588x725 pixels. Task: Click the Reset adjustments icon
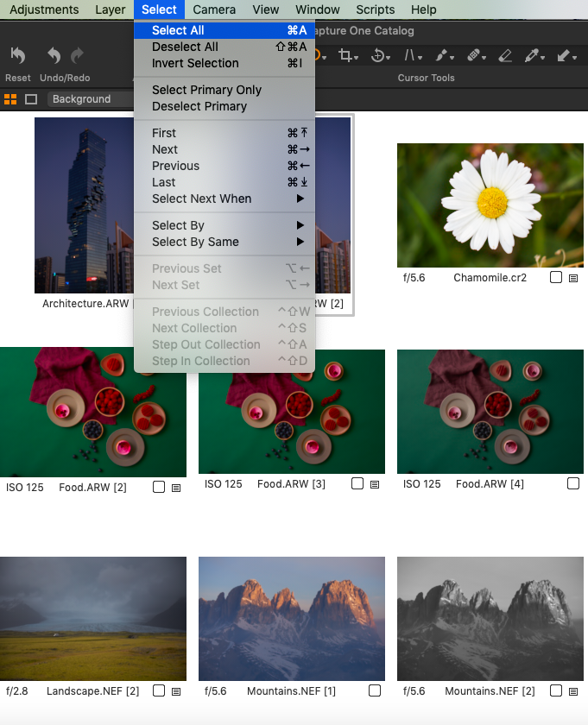17,55
